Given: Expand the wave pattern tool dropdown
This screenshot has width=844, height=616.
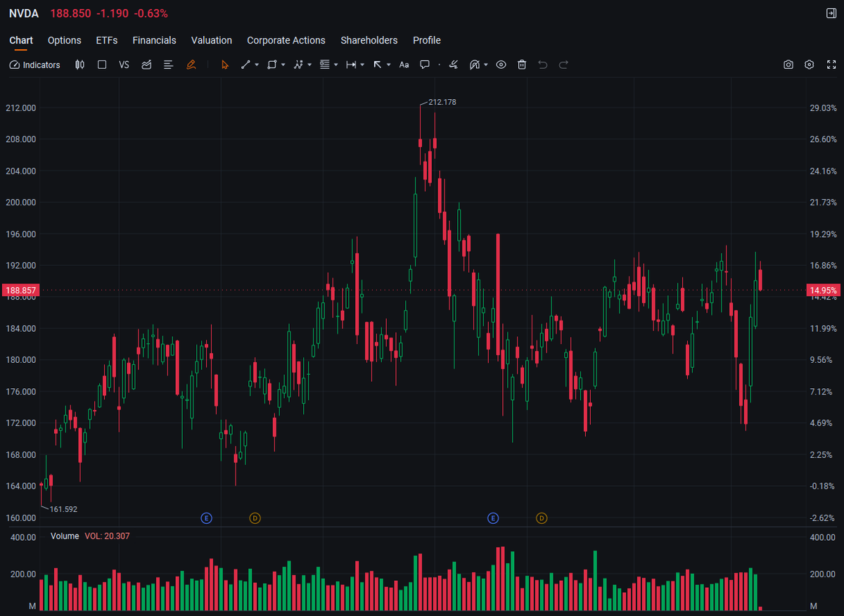Looking at the screenshot, I should pos(309,65).
